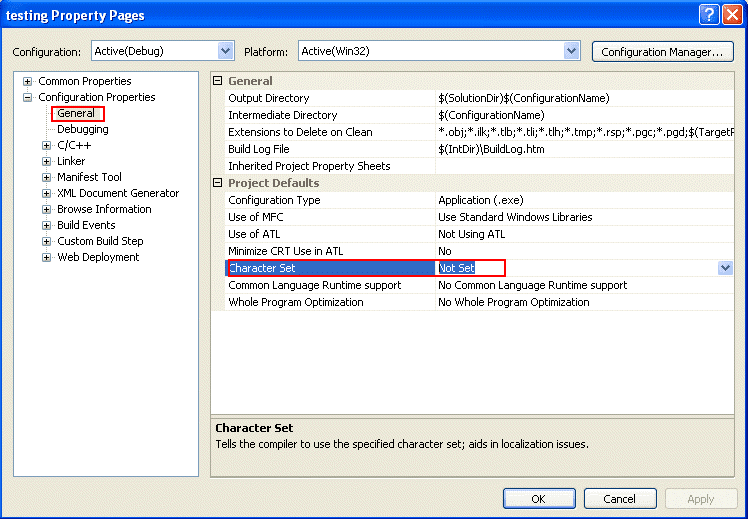Select the General configuration page

pos(76,114)
